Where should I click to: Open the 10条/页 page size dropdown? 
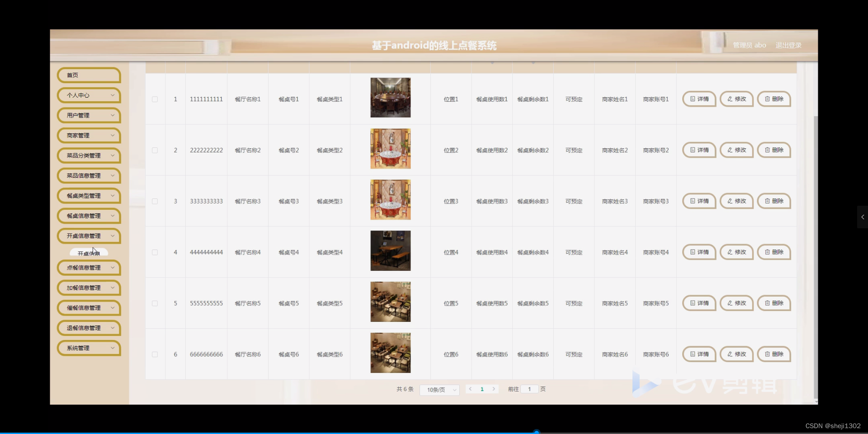click(x=439, y=390)
